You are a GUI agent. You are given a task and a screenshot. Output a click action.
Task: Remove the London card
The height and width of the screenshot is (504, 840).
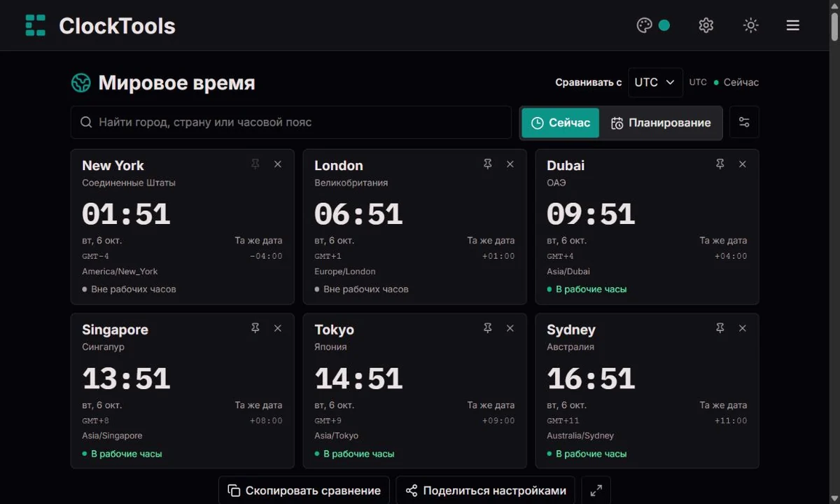tap(510, 164)
